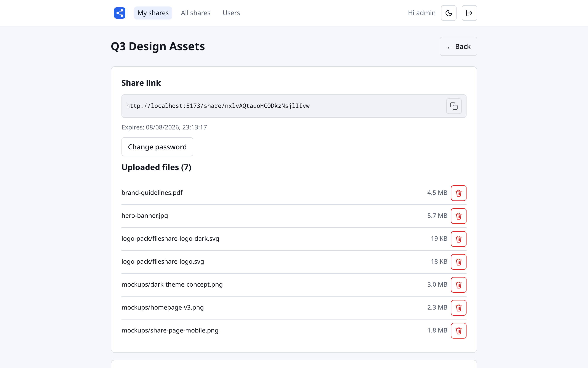Screen dimensions: 588x368
Task: Delete homepage-v3.png with trash icon
Action: tap(459, 308)
